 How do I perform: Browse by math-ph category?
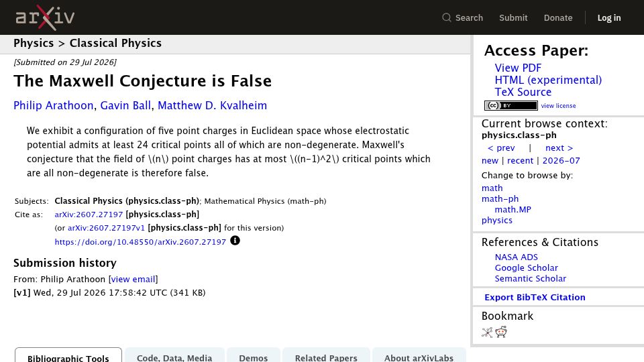click(500, 198)
